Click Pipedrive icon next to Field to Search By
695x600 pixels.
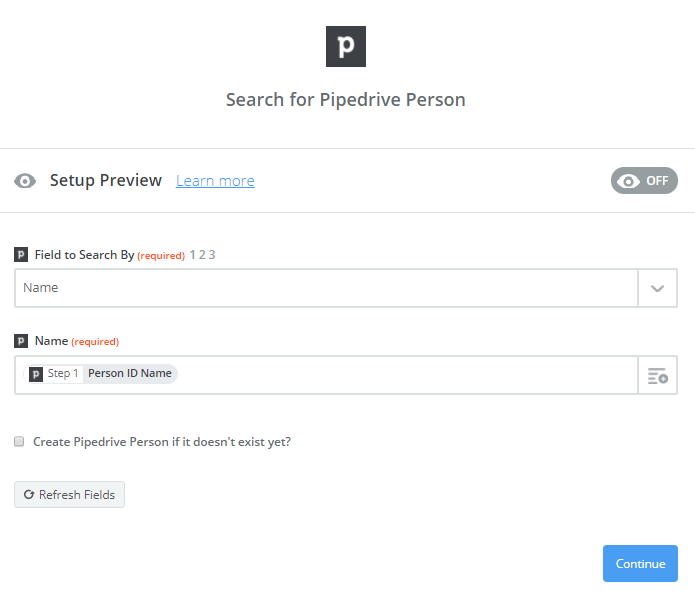pyautogui.click(x=21, y=255)
